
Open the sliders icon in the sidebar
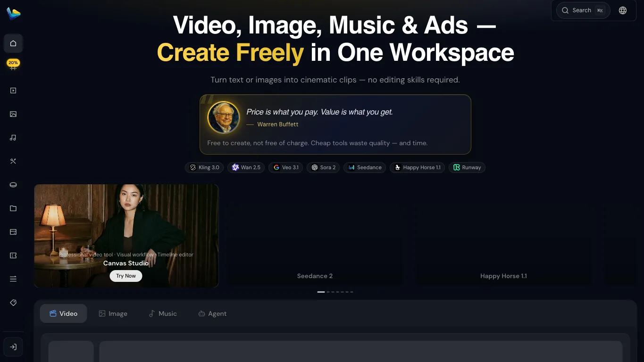[x=13, y=279]
